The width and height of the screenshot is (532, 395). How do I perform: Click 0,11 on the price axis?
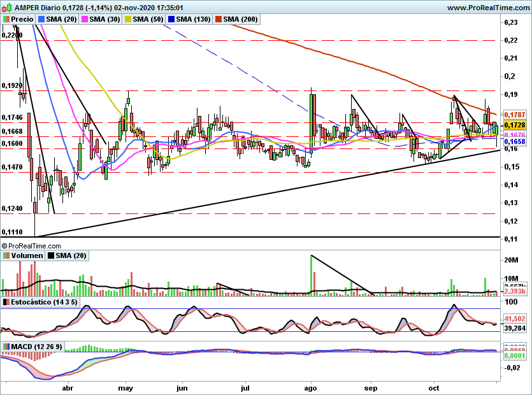click(x=511, y=239)
